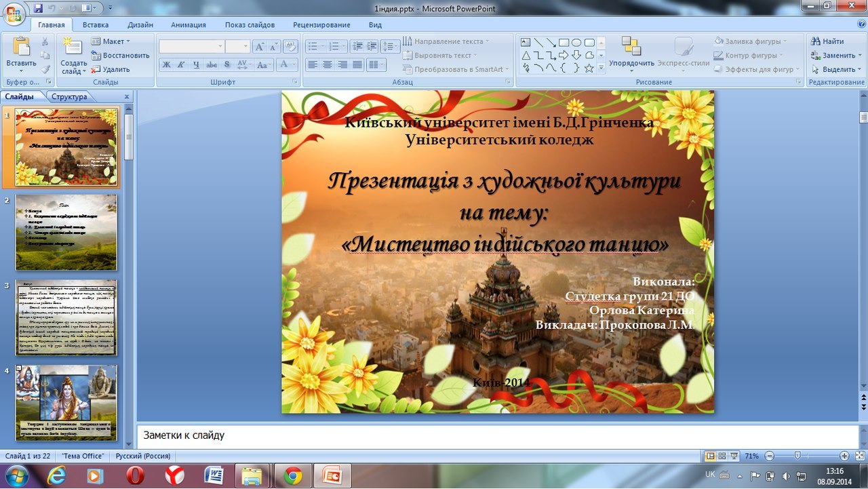This screenshot has width=868, height=489.
Task: Click Clear formatting eraser icon
Action: (x=291, y=46)
